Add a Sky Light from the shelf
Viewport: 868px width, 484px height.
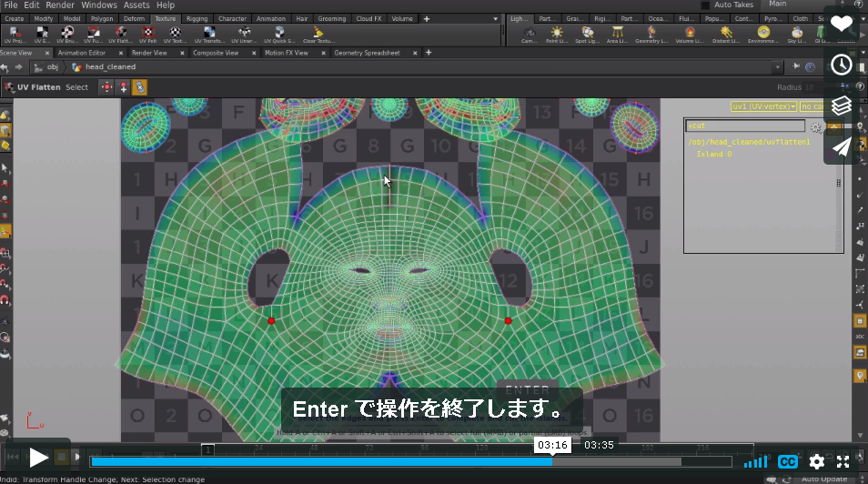pyautogui.click(x=797, y=35)
